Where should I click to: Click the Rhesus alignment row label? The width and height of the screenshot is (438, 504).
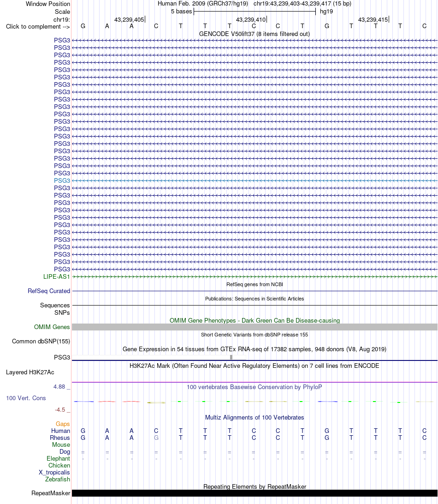pos(60,438)
